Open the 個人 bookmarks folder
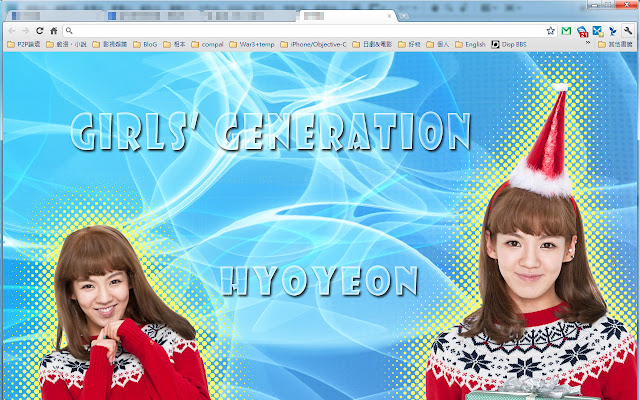 tap(438, 44)
